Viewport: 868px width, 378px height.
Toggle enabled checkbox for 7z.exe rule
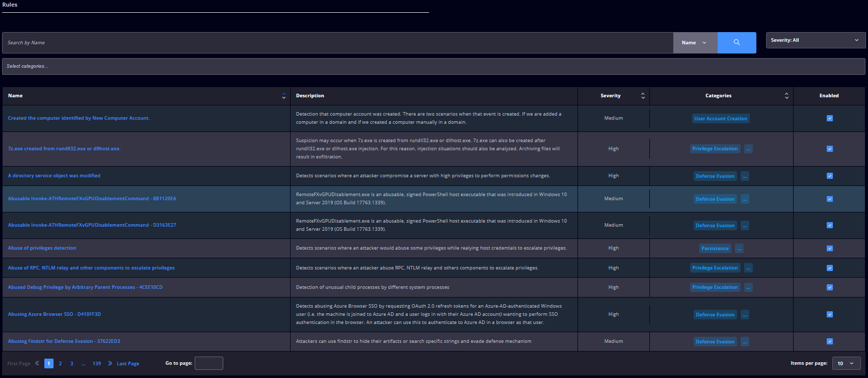830,149
